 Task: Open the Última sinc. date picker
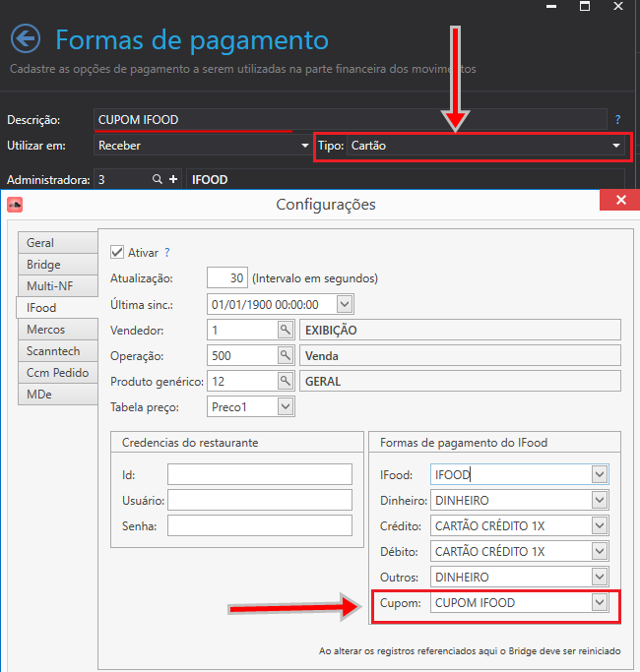[x=345, y=304]
